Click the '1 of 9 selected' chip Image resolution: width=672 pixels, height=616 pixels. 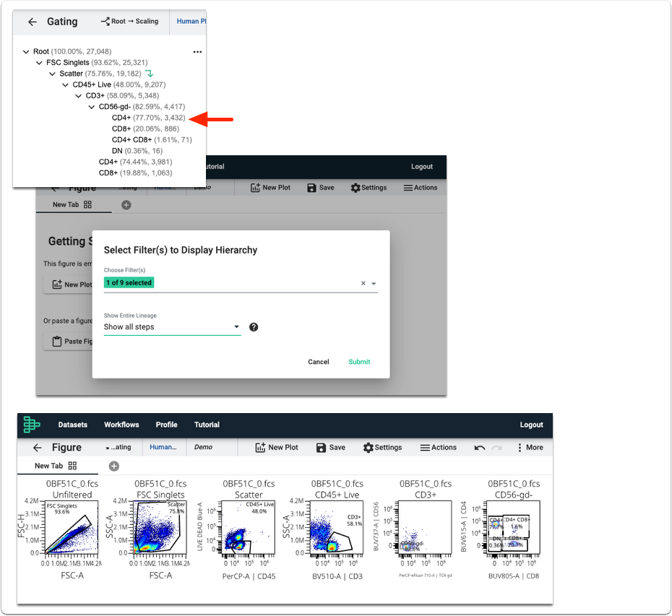(129, 283)
